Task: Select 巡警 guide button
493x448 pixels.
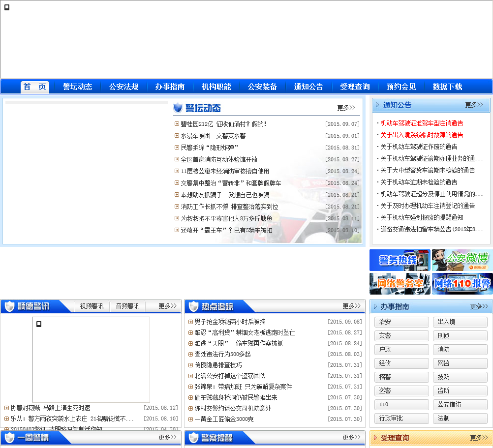Action: tap(401, 391)
